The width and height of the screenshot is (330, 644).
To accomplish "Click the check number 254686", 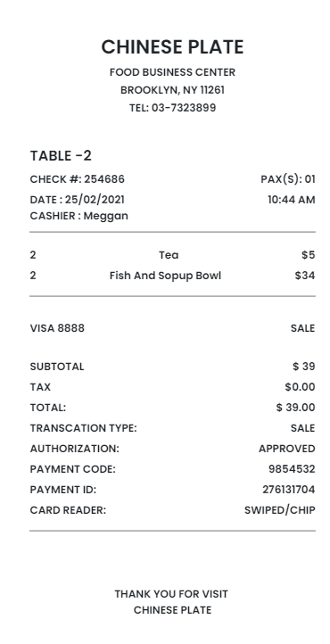I will (104, 179).
